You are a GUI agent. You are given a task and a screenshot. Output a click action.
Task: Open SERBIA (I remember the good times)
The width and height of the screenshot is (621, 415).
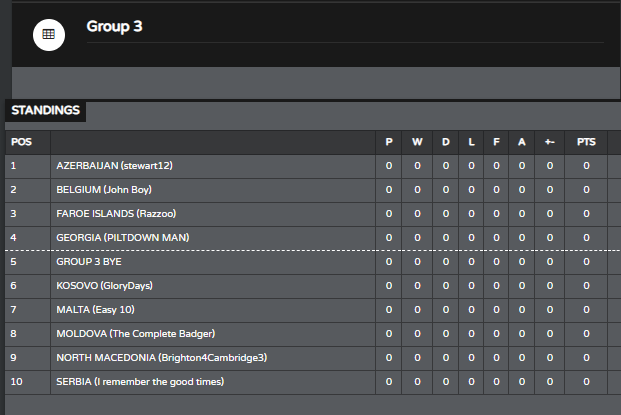tap(140, 382)
